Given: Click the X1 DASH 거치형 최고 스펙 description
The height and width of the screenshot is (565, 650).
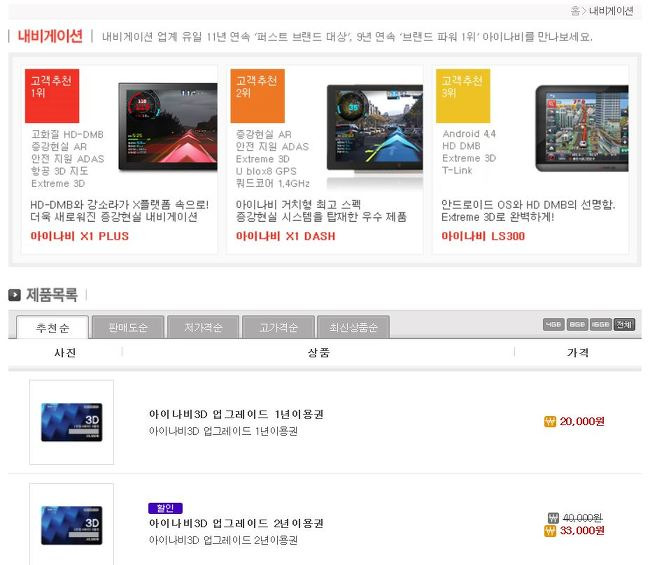Looking at the screenshot, I should click(321, 211).
